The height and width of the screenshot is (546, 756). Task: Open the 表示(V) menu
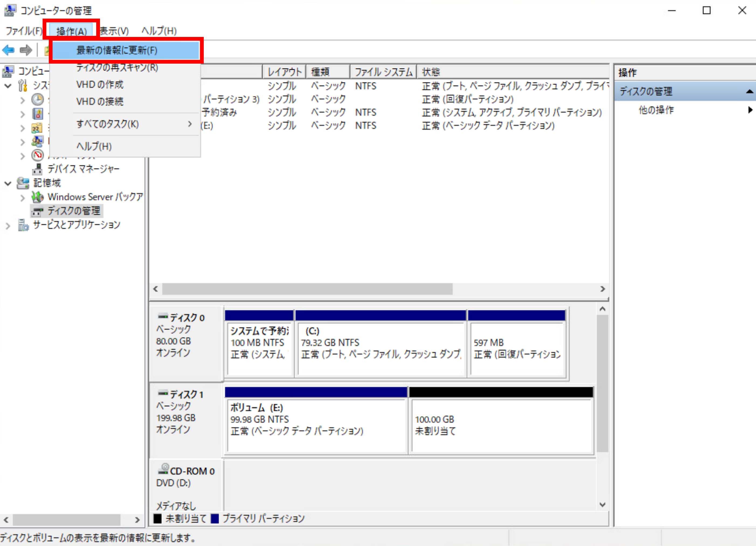(114, 31)
